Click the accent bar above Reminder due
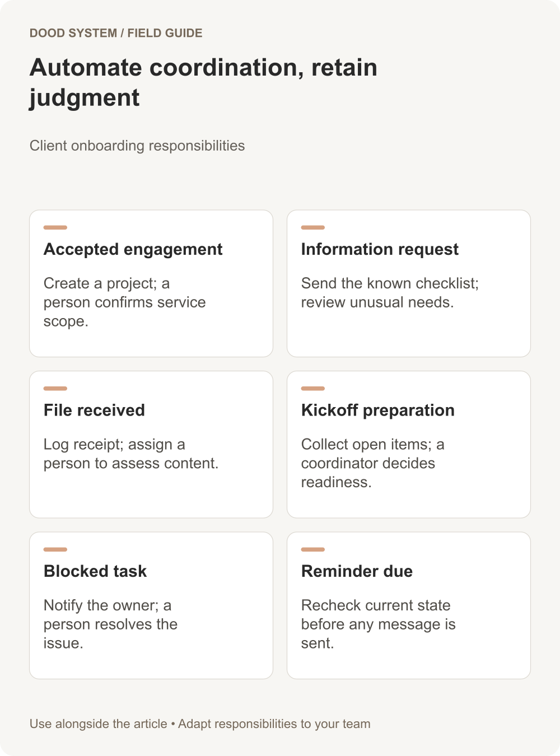560x756 pixels. coord(313,549)
